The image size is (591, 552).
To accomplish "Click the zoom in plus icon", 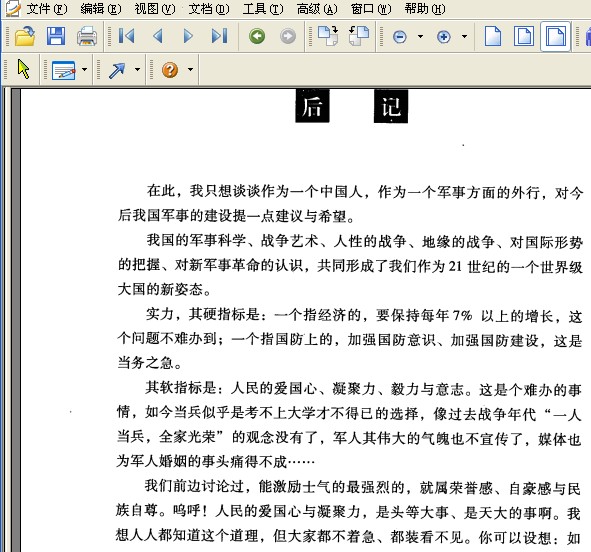I will click(x=444, y=37).
